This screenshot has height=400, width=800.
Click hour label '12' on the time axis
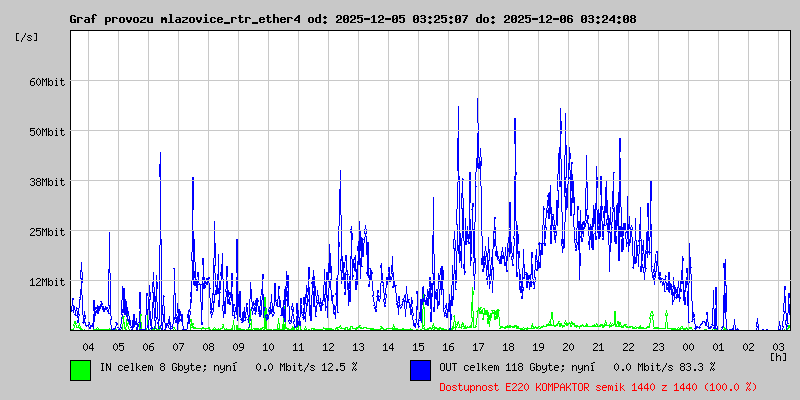tap(329, 347)
